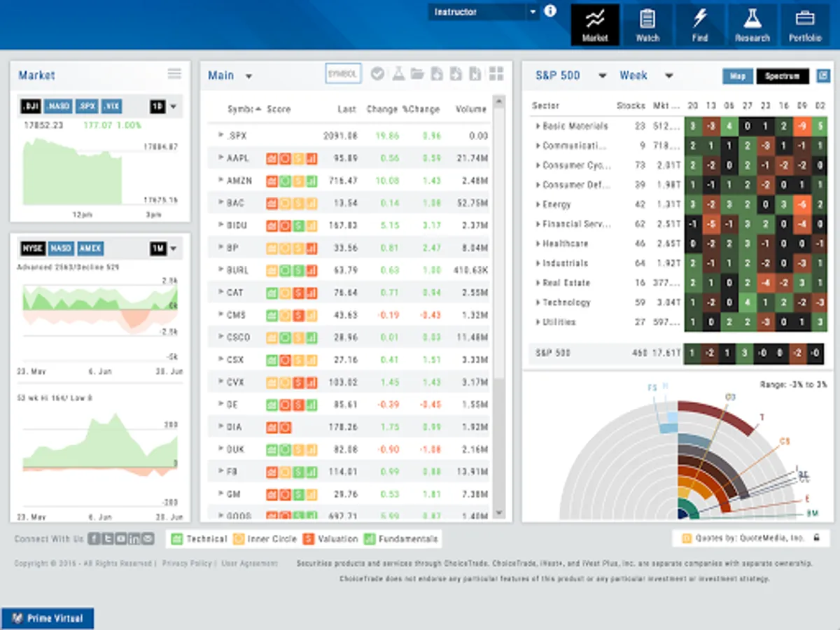Viewport: 840px width, 630px height.
Task: Open the Twitter social icon
Action: coord(107,539)
